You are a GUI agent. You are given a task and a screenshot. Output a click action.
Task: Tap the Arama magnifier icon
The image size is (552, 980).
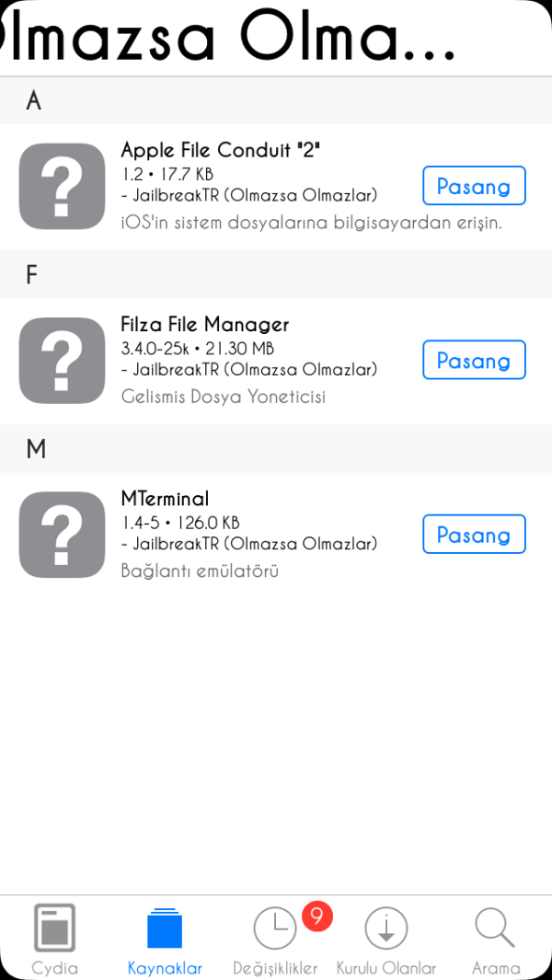(495, 928)
